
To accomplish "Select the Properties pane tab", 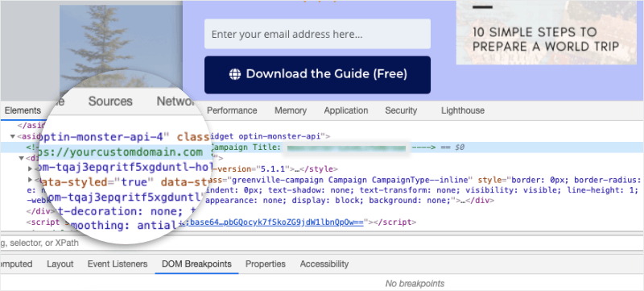I will click(x=266, y=264).
